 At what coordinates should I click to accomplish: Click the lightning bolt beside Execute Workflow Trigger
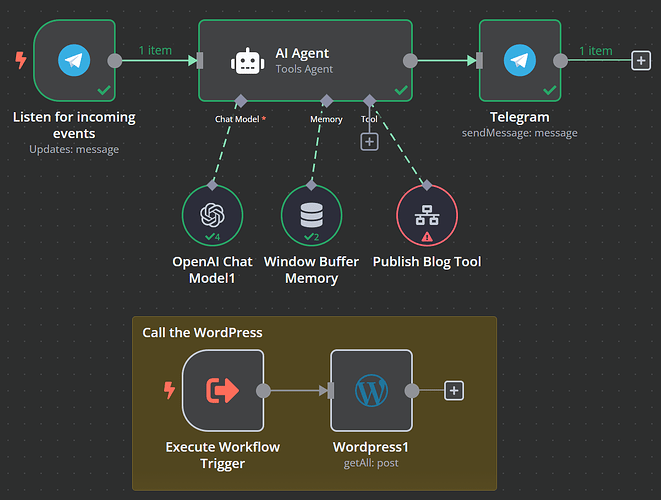pyautogui.click(x=169, y=390)
